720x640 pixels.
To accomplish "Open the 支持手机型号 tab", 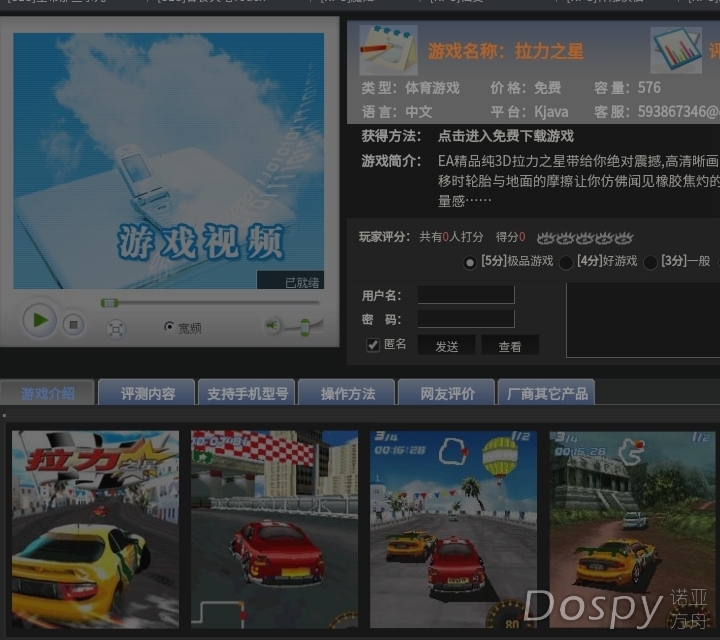I will (x=247, y=393).
